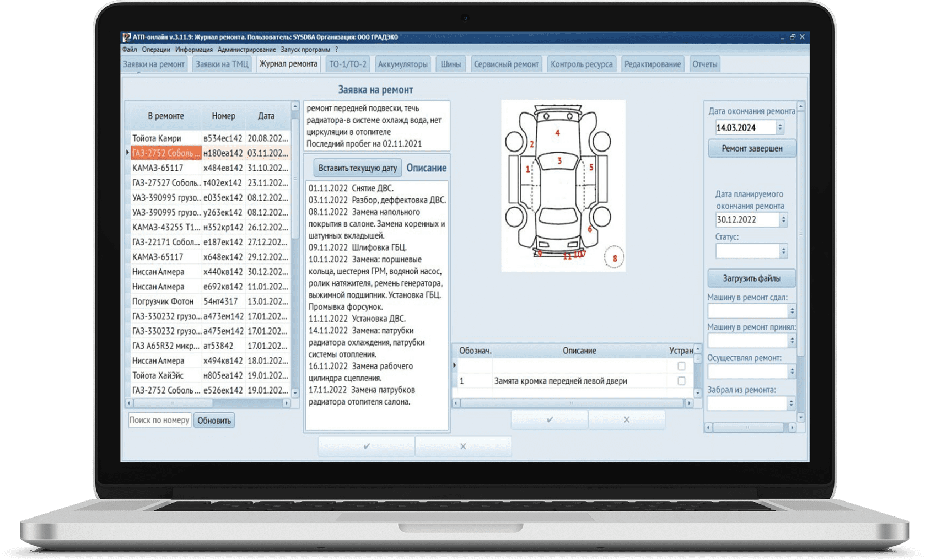Expand the 'Машину в ремонт принял' dropdown

coord(792,341)
